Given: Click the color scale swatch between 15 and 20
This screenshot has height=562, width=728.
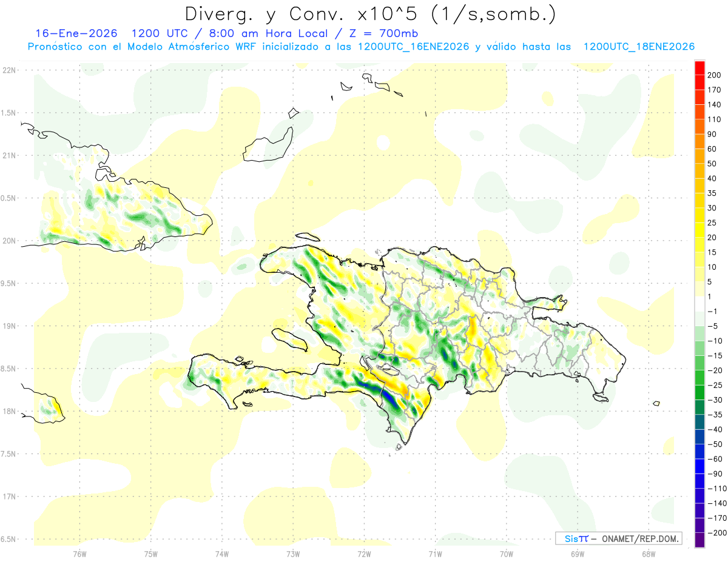Looking at the screenshot, I should (699, 245).
